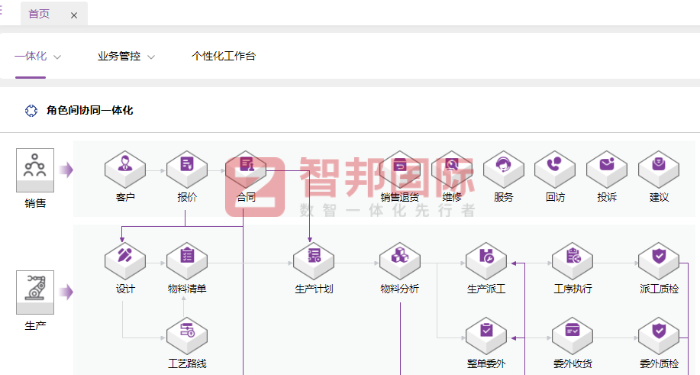Open the 委外质检 outsourcing inspection icon
Image resolution: width=700 pixels, height=375 pixels.
[658, 336]
